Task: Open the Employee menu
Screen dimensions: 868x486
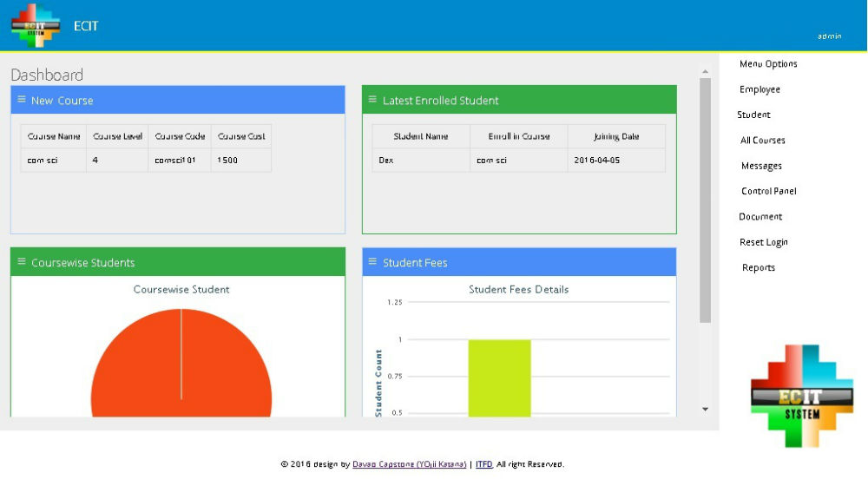Action: (x=759, y=89)
